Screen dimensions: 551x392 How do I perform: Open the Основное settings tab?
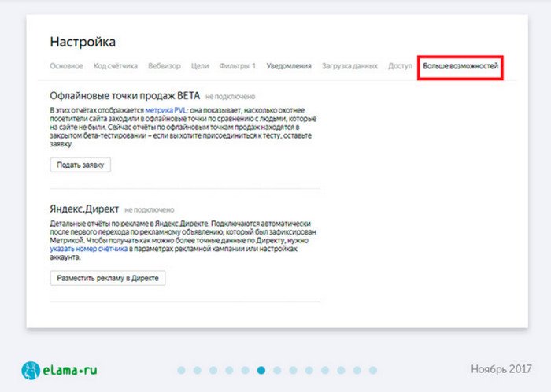pos(66,66)
